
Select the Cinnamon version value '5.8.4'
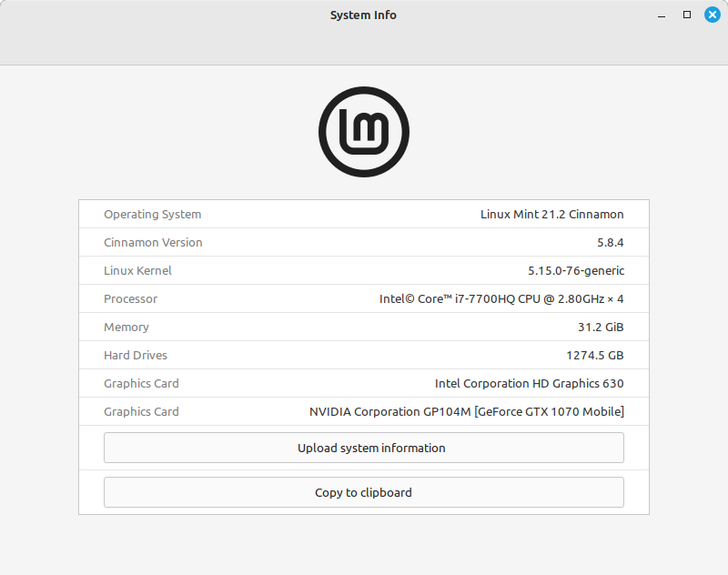coord(610,242)
